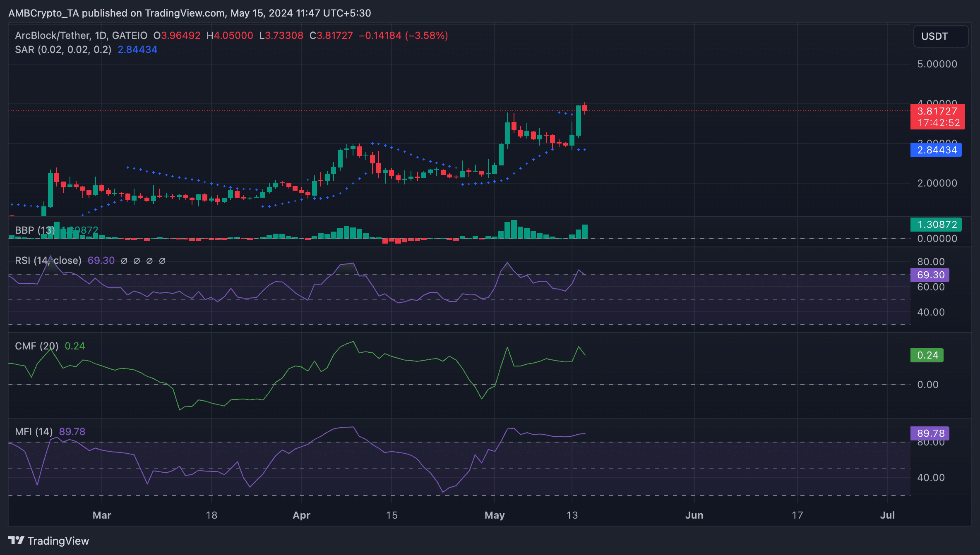Click the low price value L3.73308
This screenshot has height=555, width=980.
click(x=281, y=36)
